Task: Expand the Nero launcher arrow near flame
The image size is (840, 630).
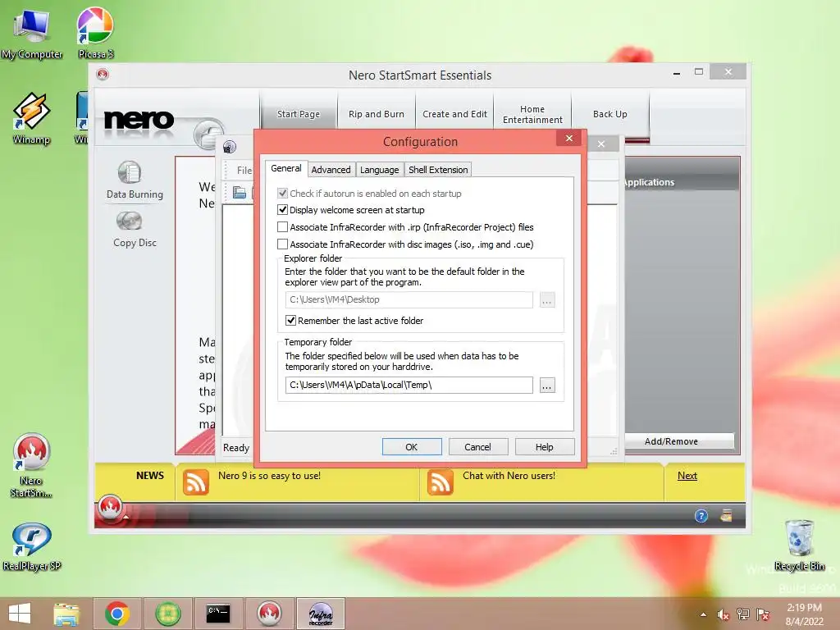Action: point(126,517)
